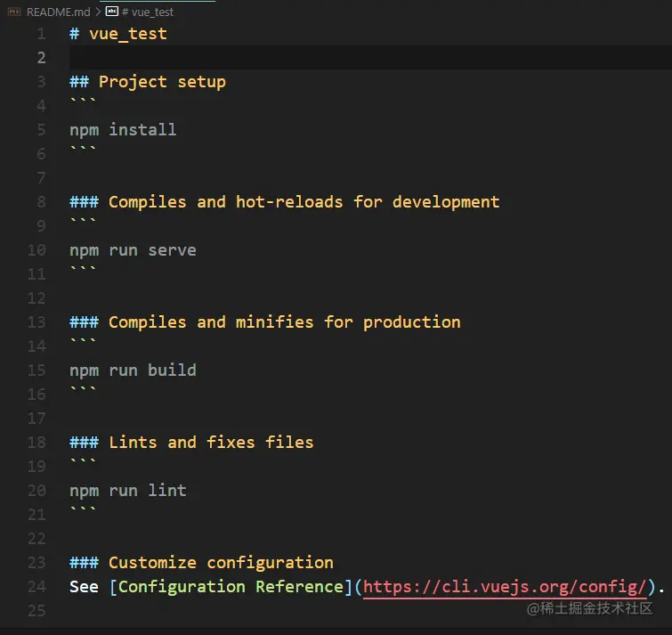Click 'Compiles and minifies for production' heading
Viewport: 672px width, 635px height.
[285, 322]
